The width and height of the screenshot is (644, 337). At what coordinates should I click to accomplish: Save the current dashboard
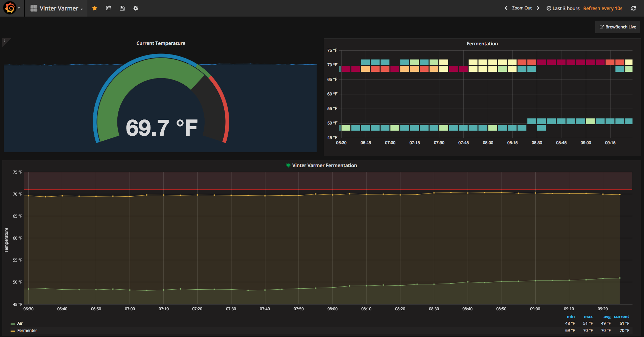coord(122,8)
